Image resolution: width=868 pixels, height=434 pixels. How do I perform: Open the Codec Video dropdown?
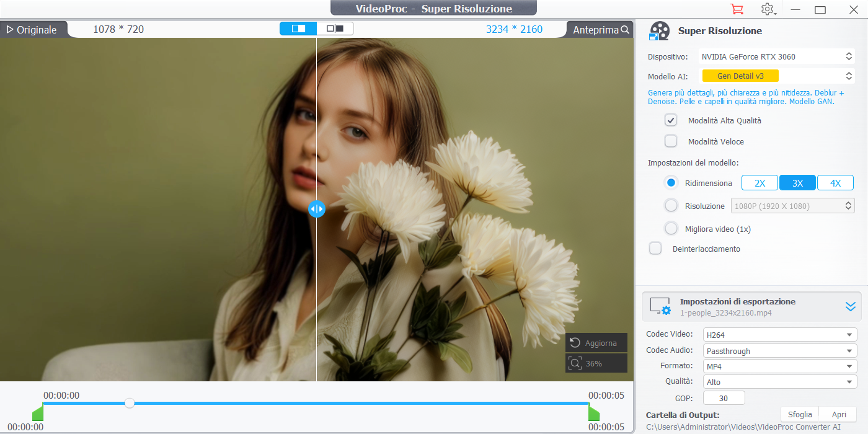(x=779, y=335)
